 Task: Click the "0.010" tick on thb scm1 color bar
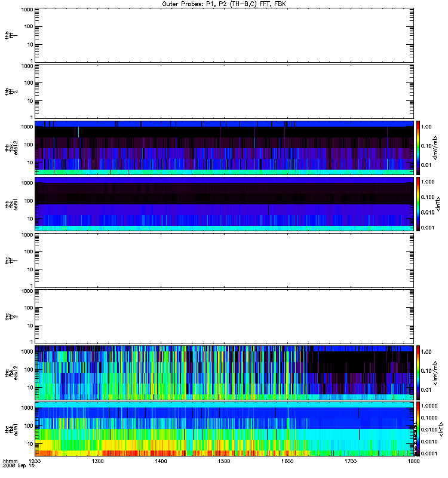click(428, 213)
